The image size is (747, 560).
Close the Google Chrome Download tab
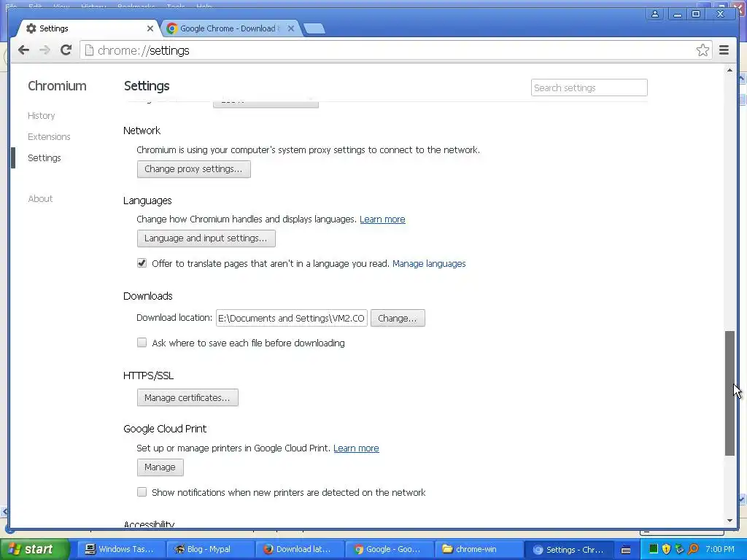click(291, 28)
